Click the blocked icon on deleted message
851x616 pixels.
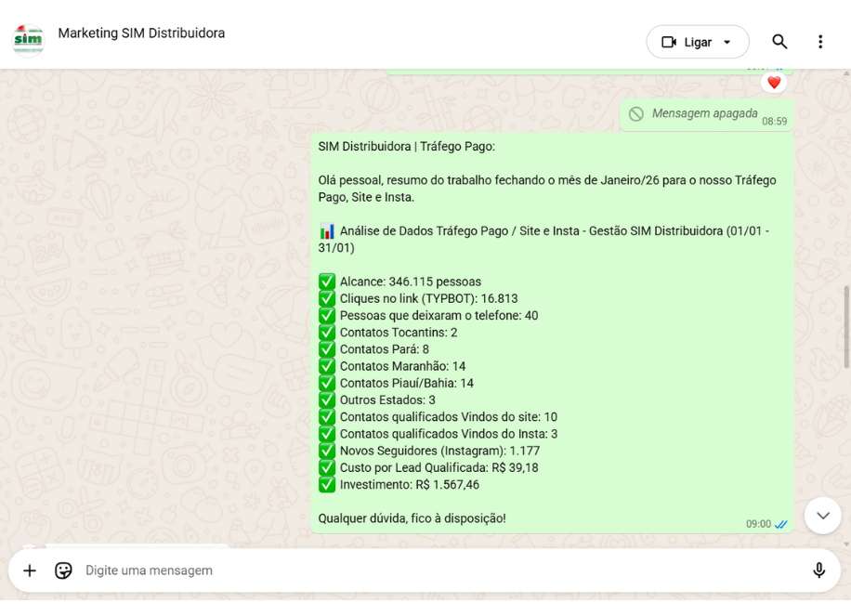pyautogui.click(x=636, y=114)
